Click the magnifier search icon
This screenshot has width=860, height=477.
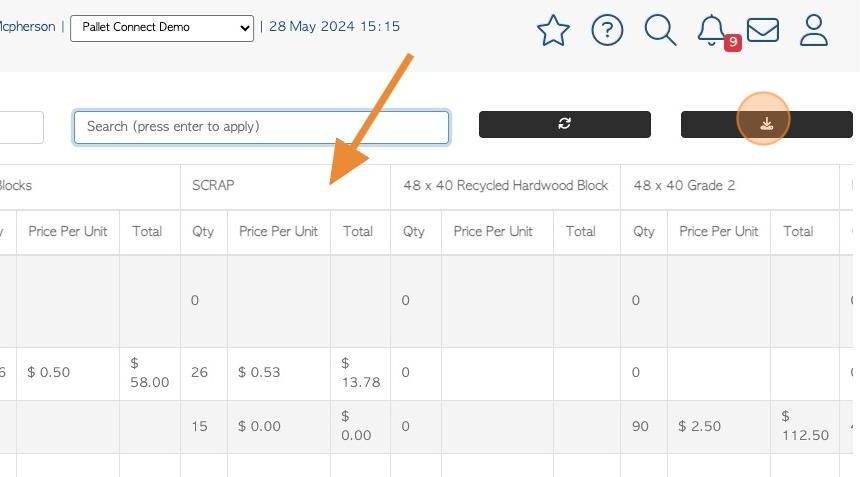tap(660, 30)
